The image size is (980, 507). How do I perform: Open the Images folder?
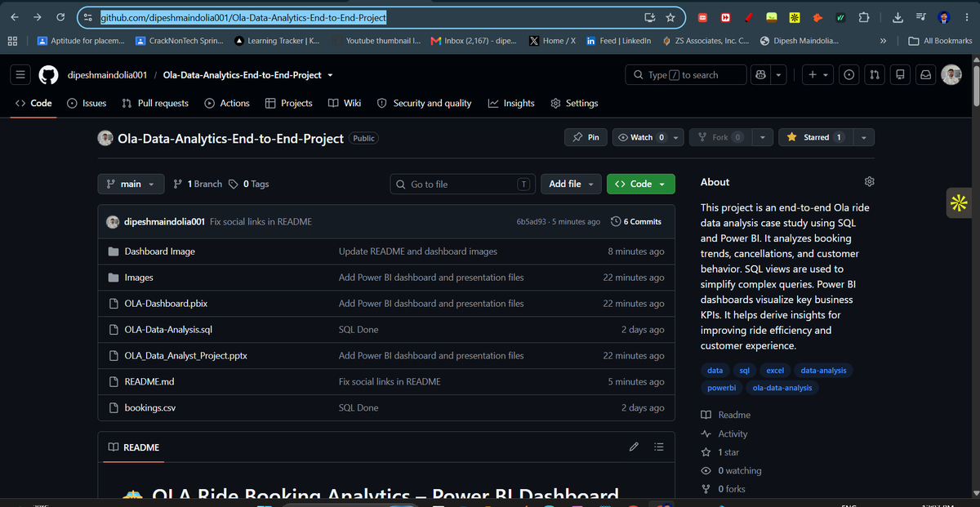point(139,278)
